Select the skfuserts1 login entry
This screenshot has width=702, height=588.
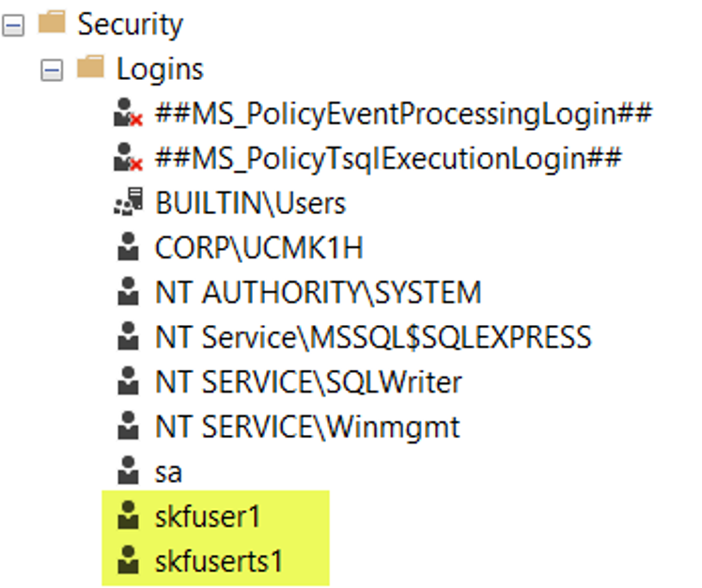(x=219, y=562)
